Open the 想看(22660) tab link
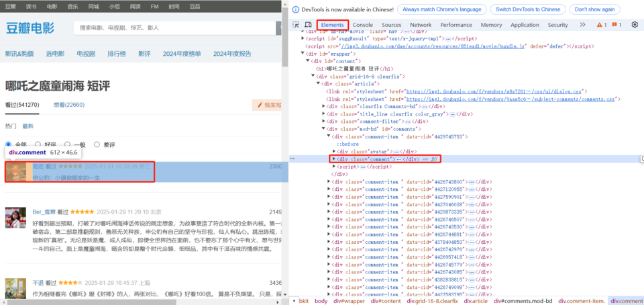The image size is (644, 305). [69, 105]
